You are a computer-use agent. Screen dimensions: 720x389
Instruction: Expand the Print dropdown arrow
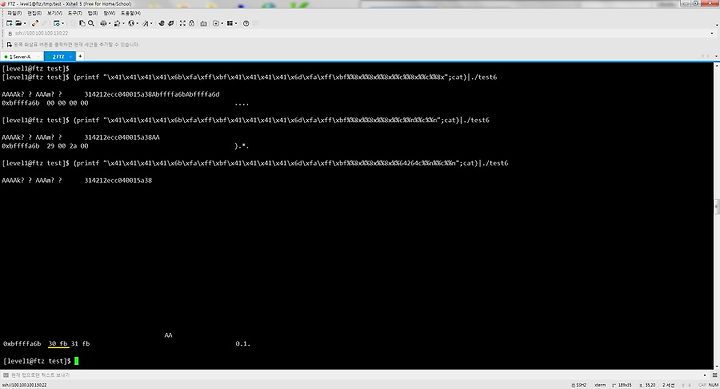point(109,23)
